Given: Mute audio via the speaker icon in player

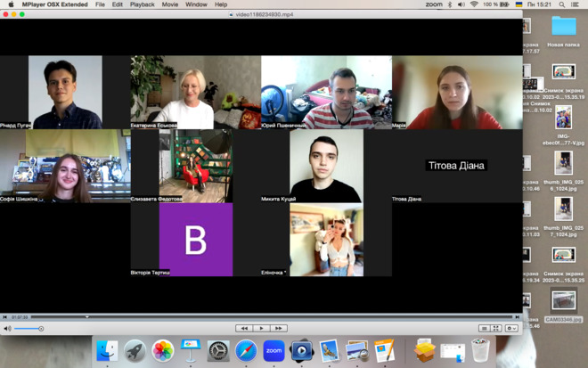Looking at the screenshot, I should click(x=7, y=329).
